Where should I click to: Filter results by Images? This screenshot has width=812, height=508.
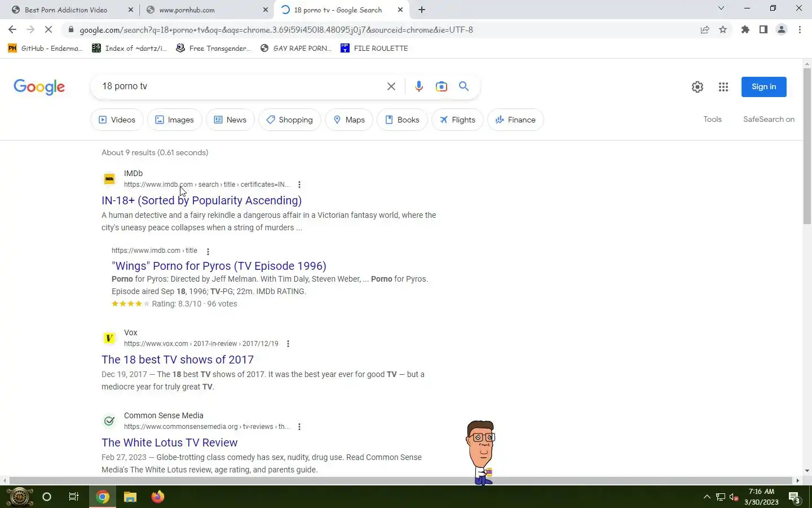pos(175,120)
